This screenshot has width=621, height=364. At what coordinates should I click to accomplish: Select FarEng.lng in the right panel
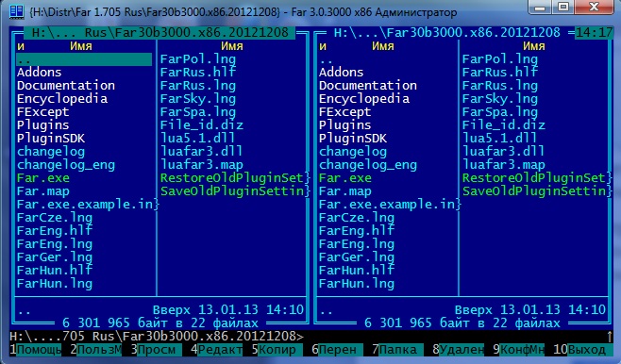click(356, 244)
